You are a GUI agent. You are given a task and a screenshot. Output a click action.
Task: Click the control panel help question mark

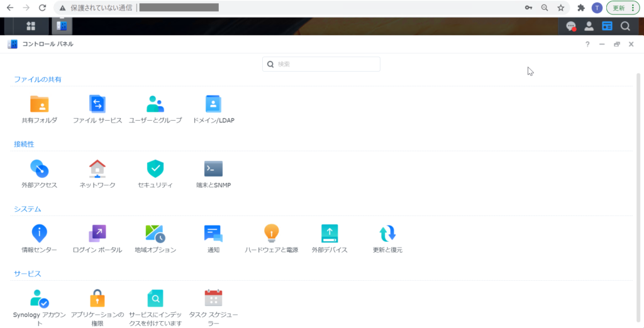(x=587, y=44)
